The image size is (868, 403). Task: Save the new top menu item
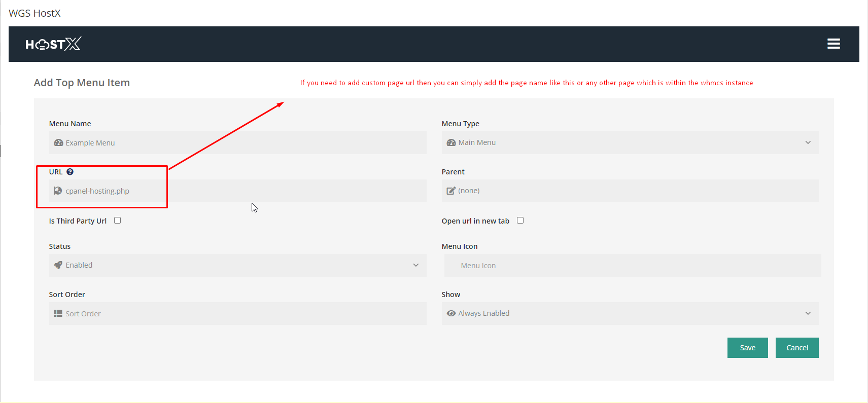tap(747, 348)
